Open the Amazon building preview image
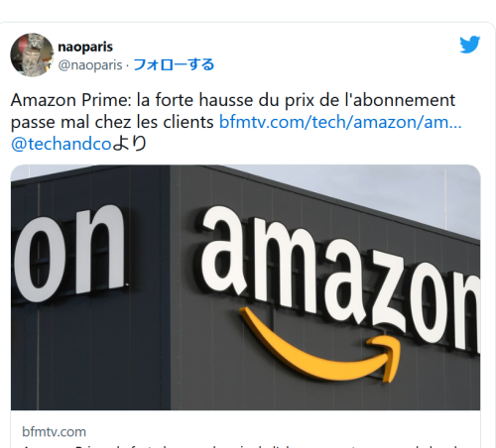Screen dimensions: 496x448 pos(245,287)
